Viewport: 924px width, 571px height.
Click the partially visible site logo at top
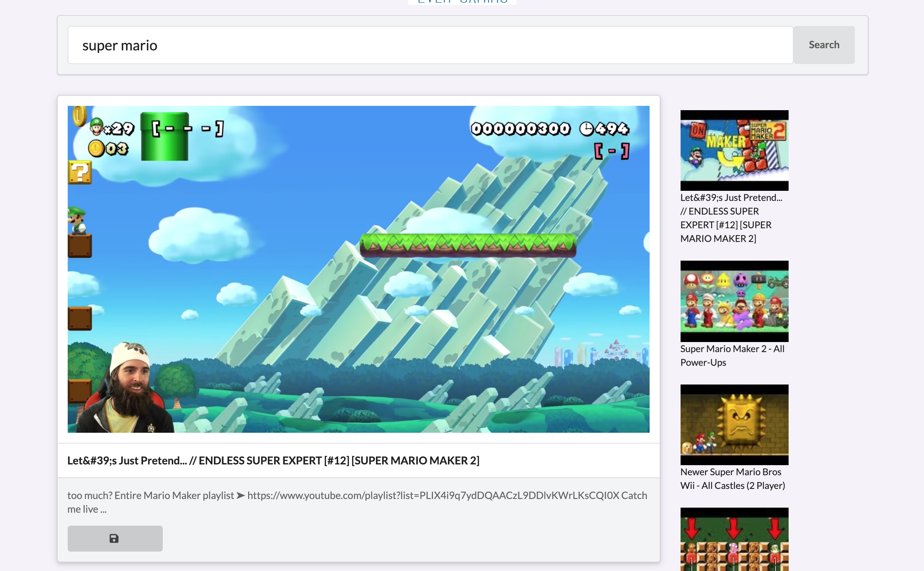462,2
